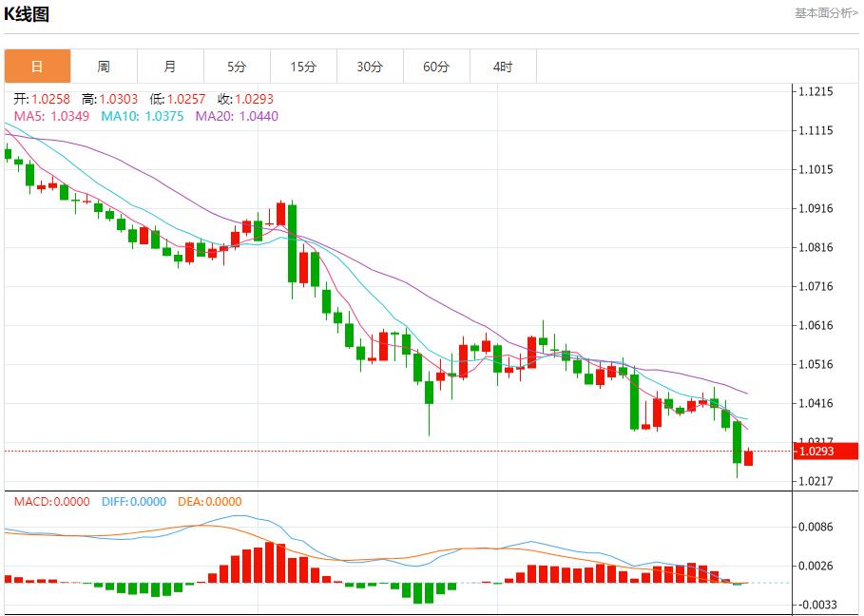Click the DIFF indicator label
864x616 pixels.
[x=132, y=502]
